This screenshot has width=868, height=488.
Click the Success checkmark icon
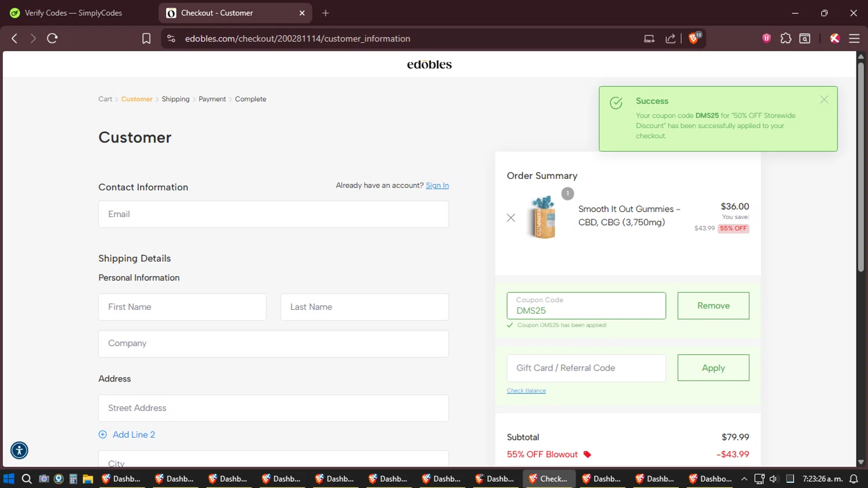[616, 102]
